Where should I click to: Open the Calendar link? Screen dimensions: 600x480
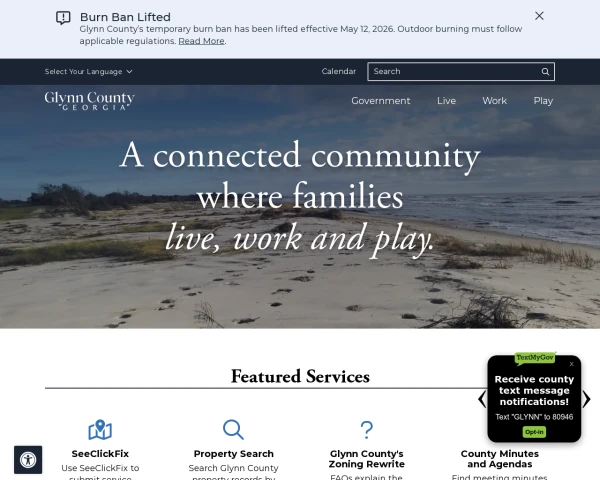click(x=339, y=71)
